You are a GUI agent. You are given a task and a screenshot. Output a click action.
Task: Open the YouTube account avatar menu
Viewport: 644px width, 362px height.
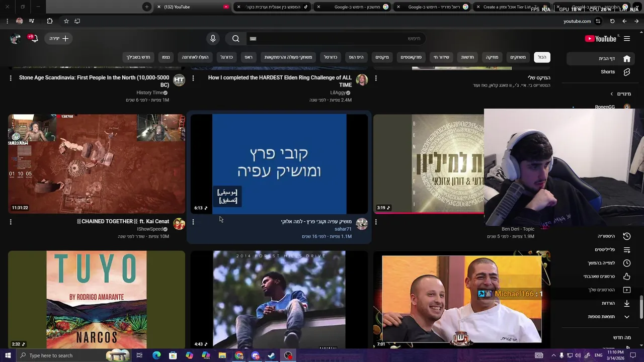[x=15, y=39]
